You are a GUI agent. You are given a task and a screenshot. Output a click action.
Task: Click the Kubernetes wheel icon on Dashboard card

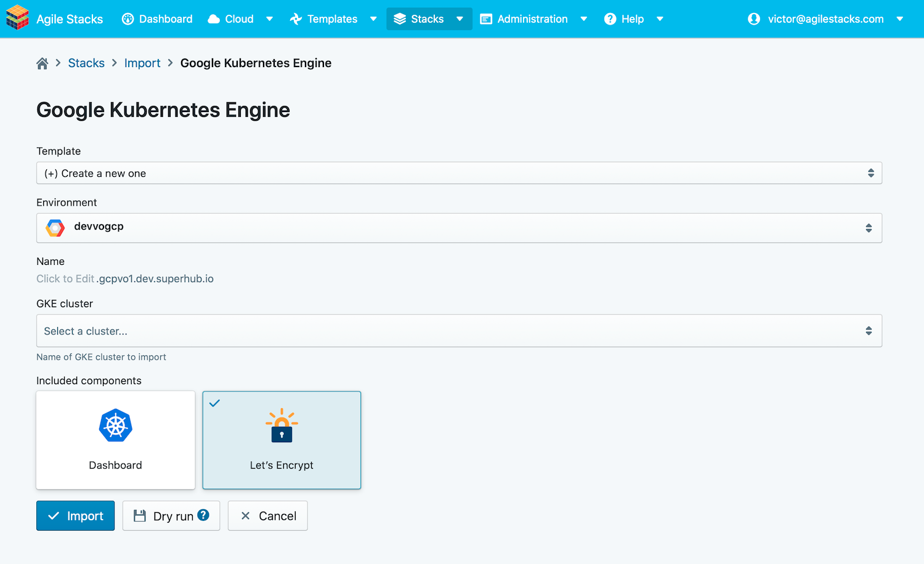116,425
